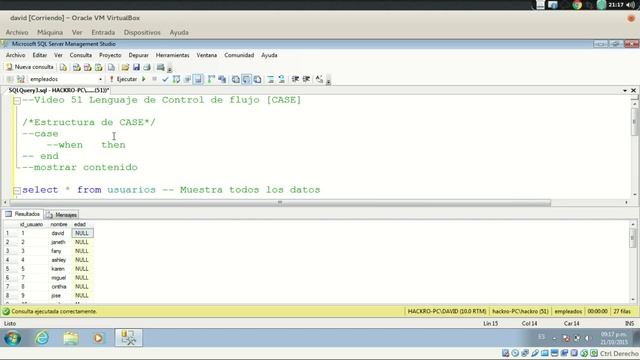Image resolution: width=640 pixels, height=360 pixels.
Task: Open the SSMS Archivo menu
Action: pos(16,55)
